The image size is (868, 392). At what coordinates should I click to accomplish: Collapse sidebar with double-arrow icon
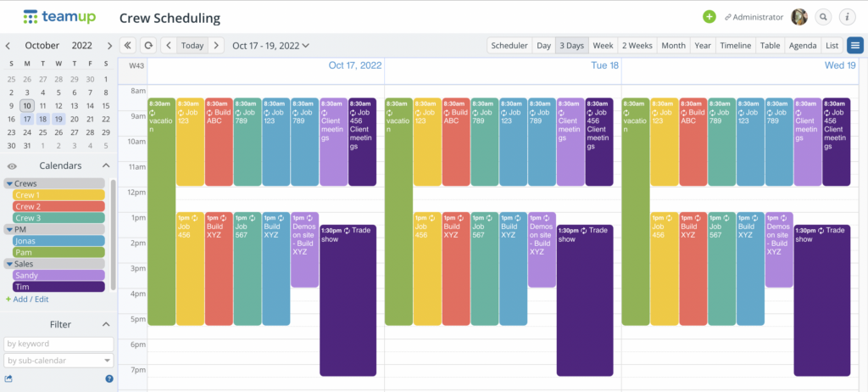point(128,46)
